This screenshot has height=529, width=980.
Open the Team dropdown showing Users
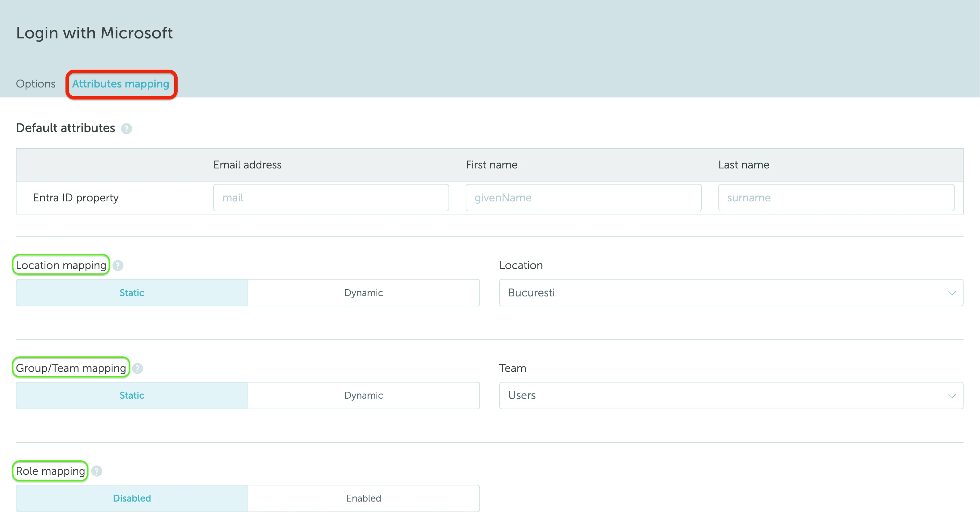coord(731,396)
